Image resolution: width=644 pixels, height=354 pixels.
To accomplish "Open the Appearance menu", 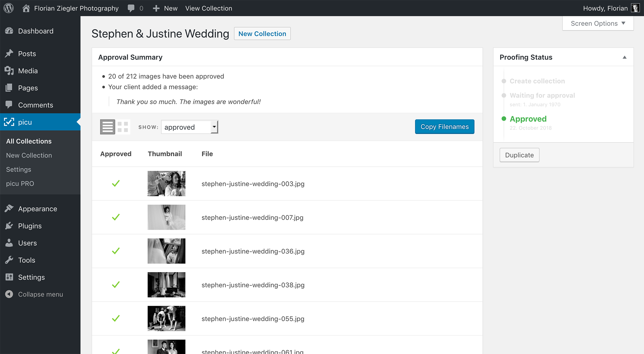I will (x=37, y=209).
